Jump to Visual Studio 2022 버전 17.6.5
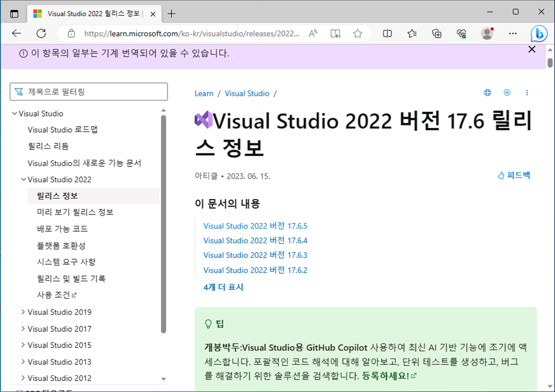 pyautogui.click(x=255, y=226)
